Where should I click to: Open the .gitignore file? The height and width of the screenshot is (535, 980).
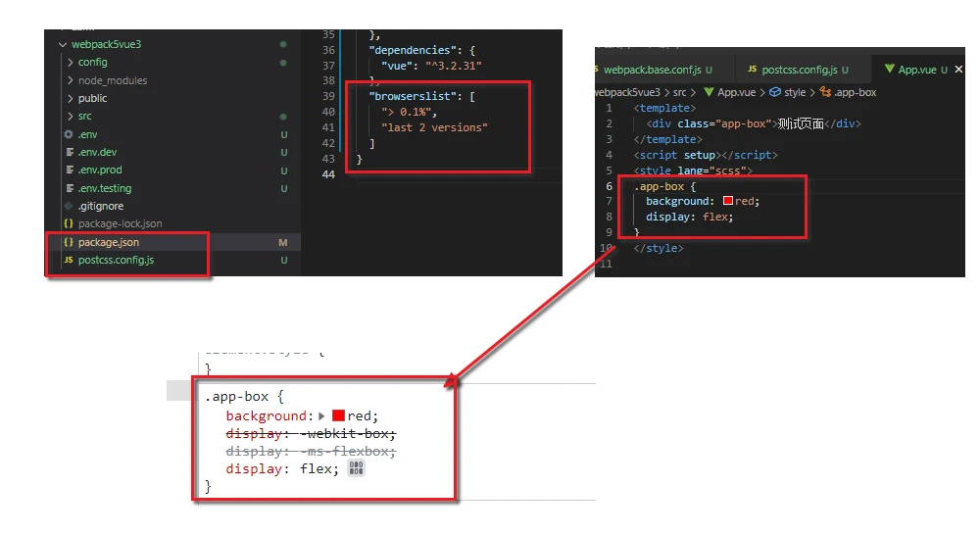pyautogui.click(x=101, y=206)
